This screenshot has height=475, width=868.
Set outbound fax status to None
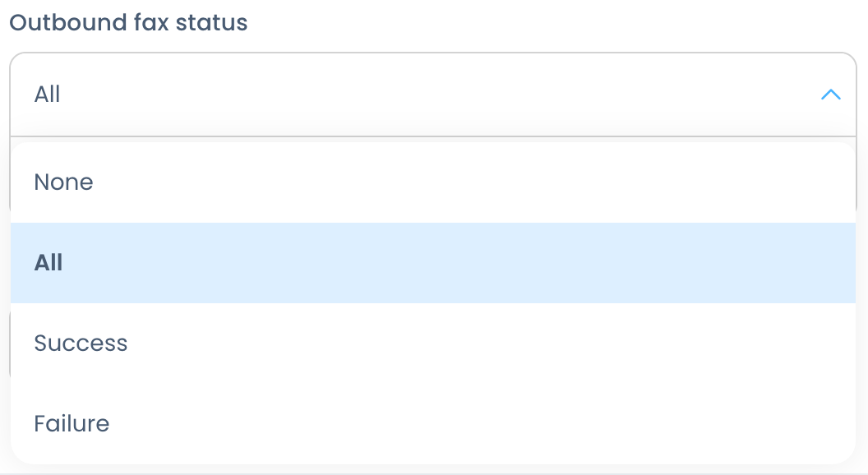click(x=64, y=182)
